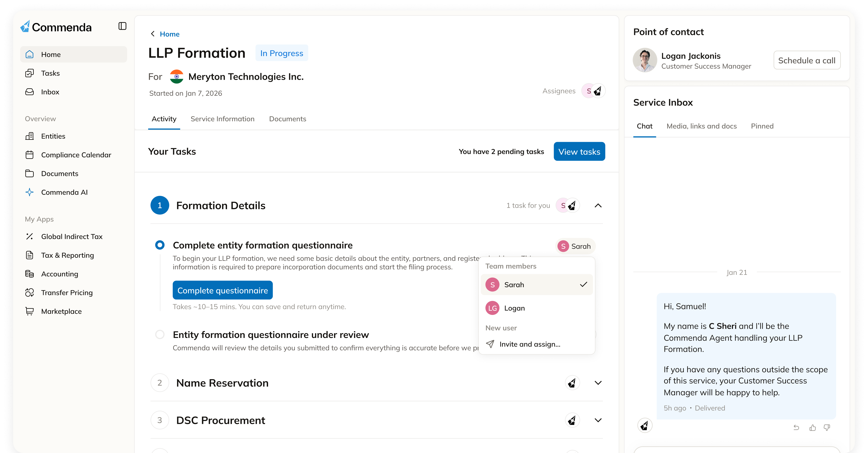The height and width of the screenshot is (453, 868).
Task: Click the DSC Procurement heading
Action: [x=221, y=420]
